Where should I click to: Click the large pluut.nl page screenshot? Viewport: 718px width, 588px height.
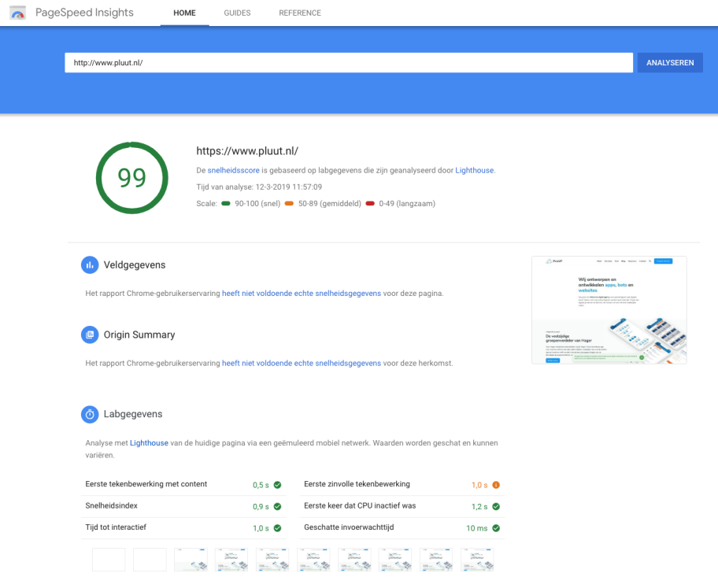coord(609,310)
